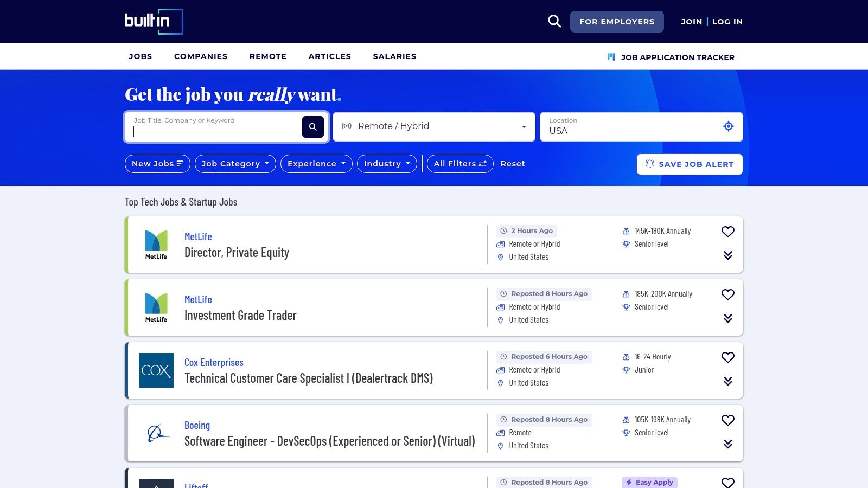Favorite the Investment Grade Trader job
Screen dimensions: 868x488
coord(728,294)
